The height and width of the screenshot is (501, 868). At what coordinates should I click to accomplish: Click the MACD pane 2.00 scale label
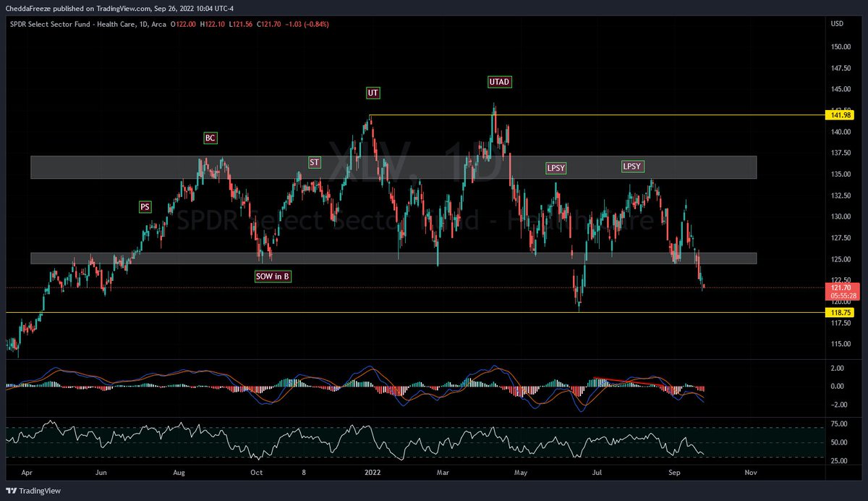[838, 369]
